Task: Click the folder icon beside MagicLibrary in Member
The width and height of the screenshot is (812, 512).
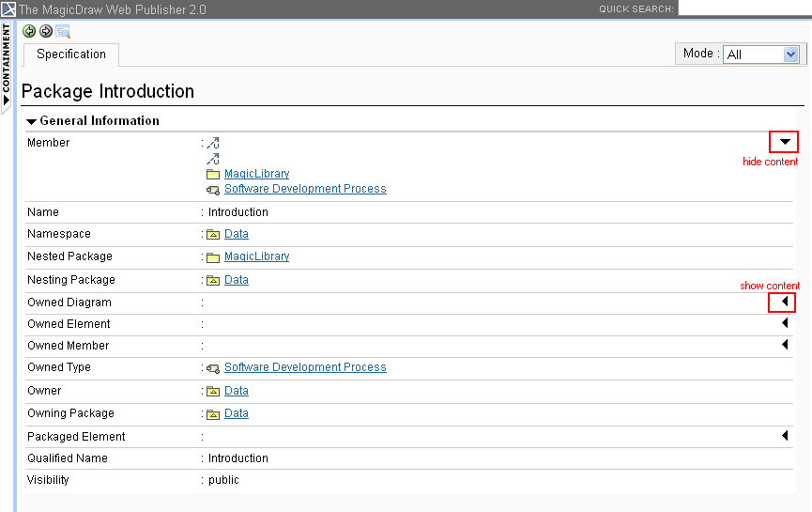Action: (213, 175)
